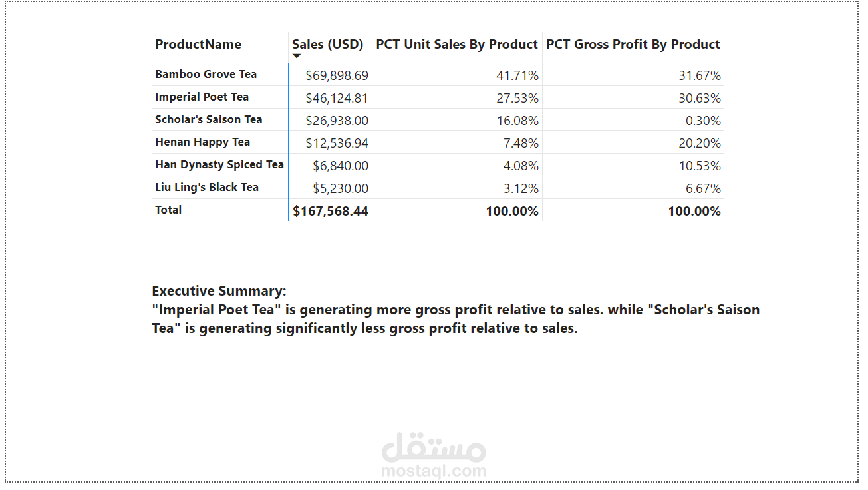The image size is (868, 490).
Task: Click the $167,568.44 total sales value
Action: click(x=331, y=212)
